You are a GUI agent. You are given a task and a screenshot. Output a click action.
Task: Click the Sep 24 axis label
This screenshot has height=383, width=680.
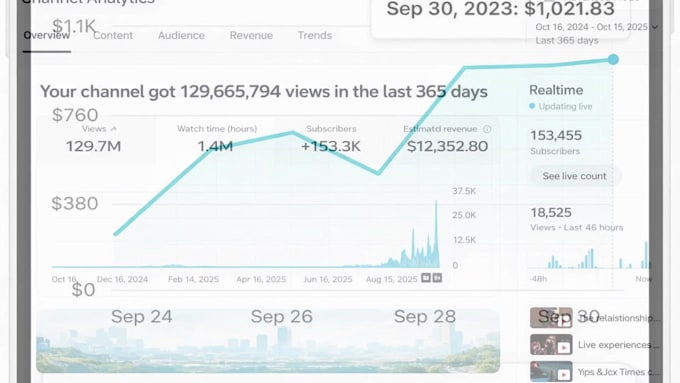pos(142,317)
